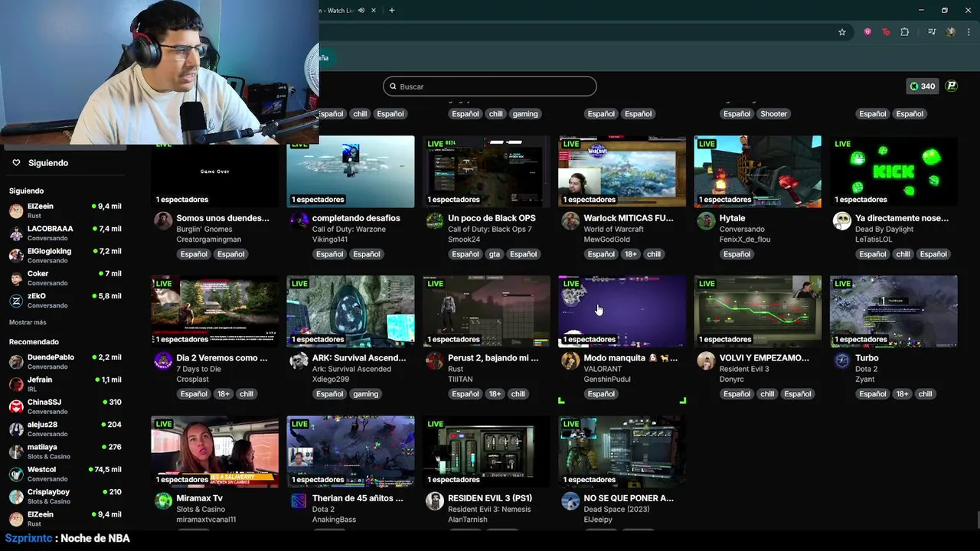Open Xdiego299's channel avatar
Viewport: 980px width, 551px height.
tap(299, 361)
